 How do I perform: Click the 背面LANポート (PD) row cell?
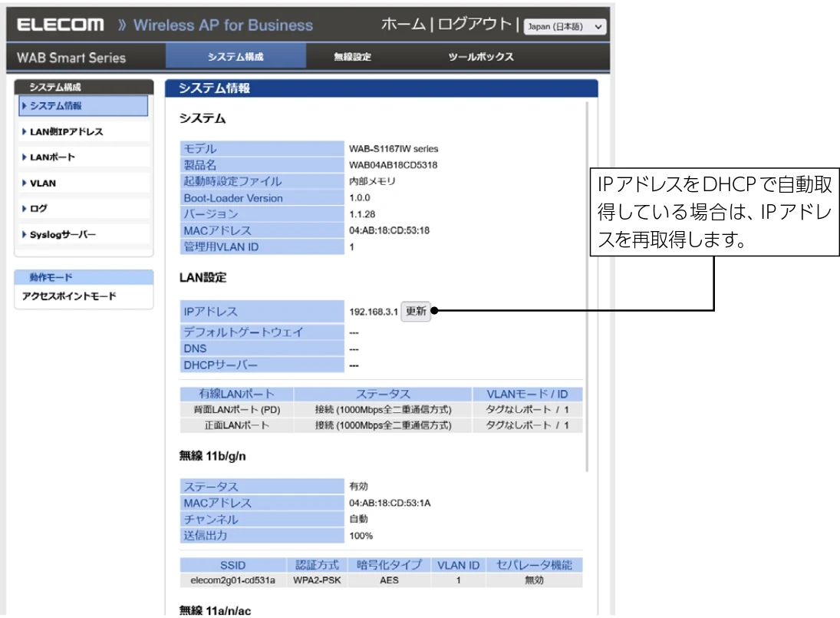click(237, 409)
